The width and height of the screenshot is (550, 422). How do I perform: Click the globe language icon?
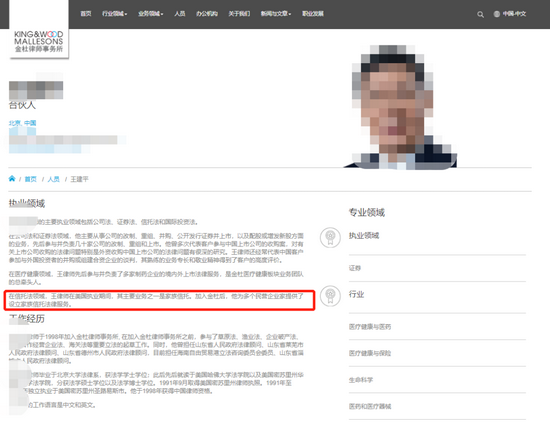pyautogui.click(x=497, y=14)
